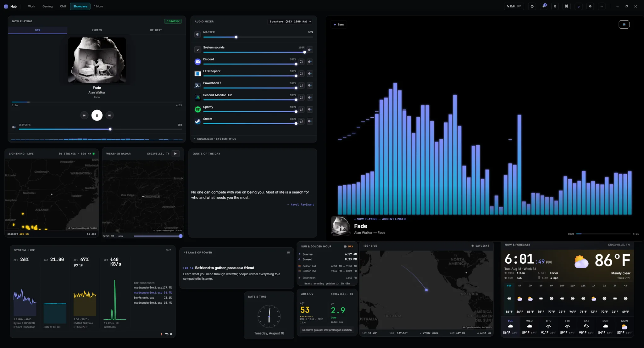Click the SAT forecast rain icon
Viewport: 644px width, 348px height.
point(586,327)
